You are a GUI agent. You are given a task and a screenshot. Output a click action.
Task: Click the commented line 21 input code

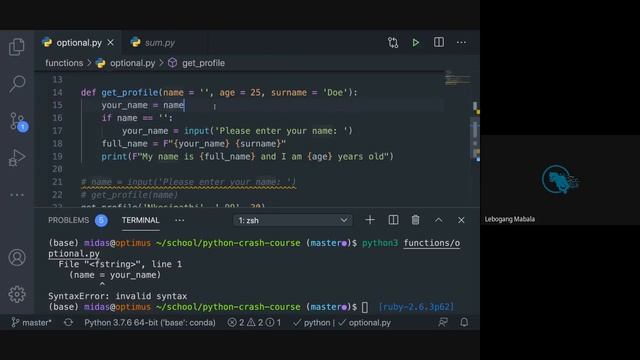click(188, 182)
